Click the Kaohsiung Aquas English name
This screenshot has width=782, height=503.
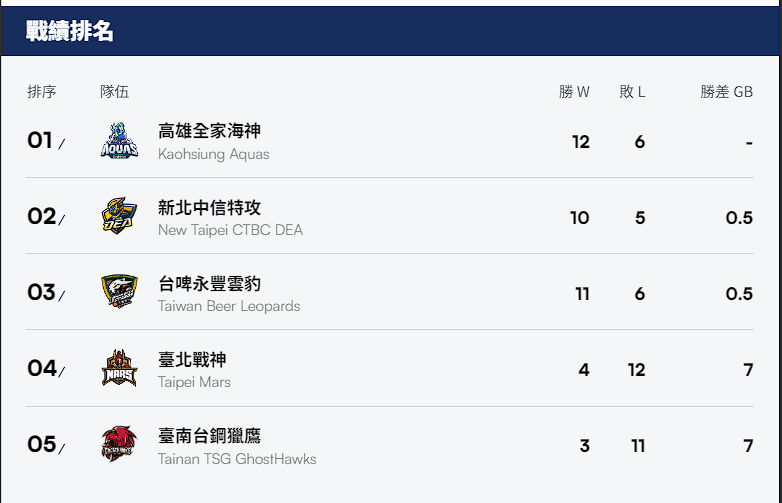tap(213, 154)
